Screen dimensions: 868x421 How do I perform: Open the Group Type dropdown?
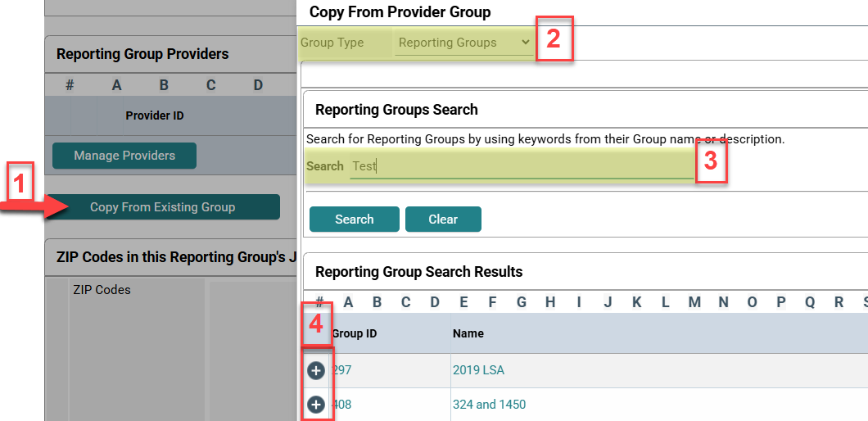[x=463, y=43]
